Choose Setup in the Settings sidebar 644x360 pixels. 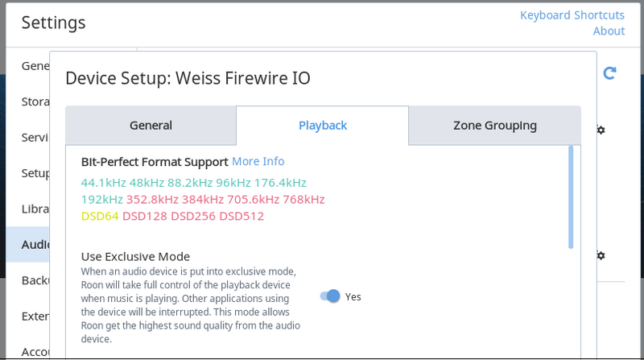(35, 172)
